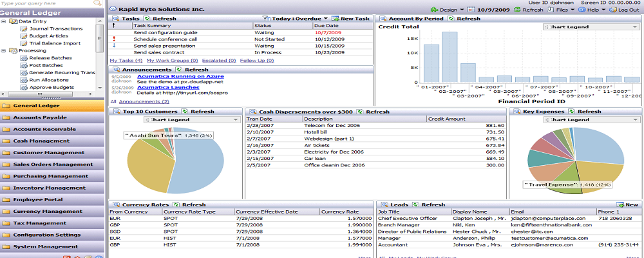
Task: Collapse the Processing tree node
Action: tap(5, 50)
